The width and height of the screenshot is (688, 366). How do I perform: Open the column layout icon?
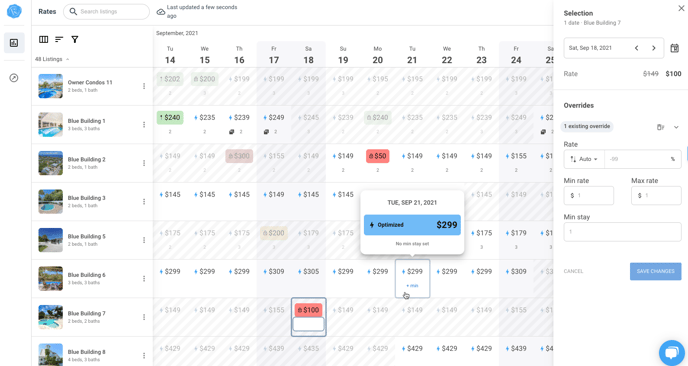pos(43,39)
